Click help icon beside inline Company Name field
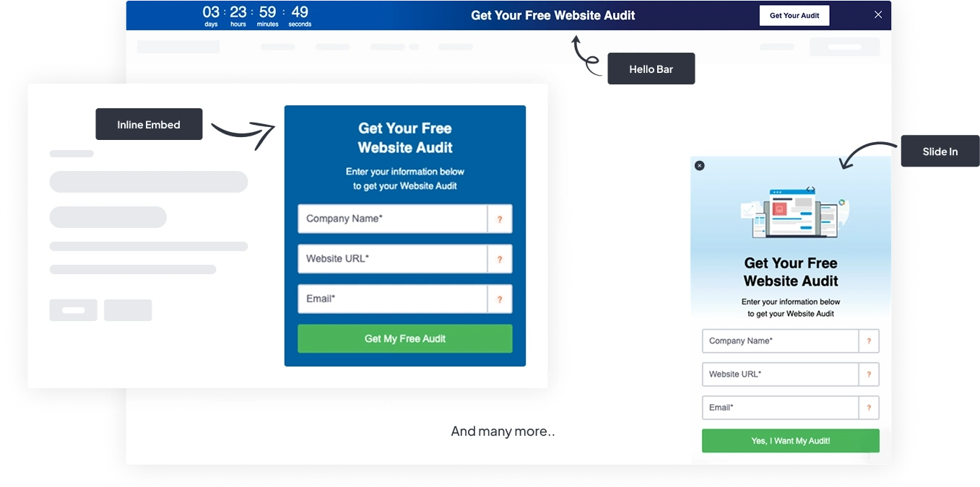The image size is (980, 487). [500, 219]
